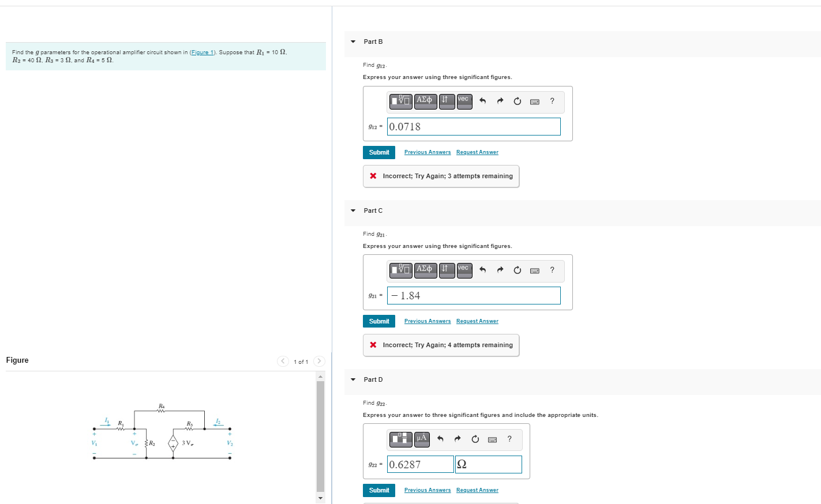Reset the Part B answer with circular arrow
This screenshot has height=504, width=821.
[x=516, y=101]
